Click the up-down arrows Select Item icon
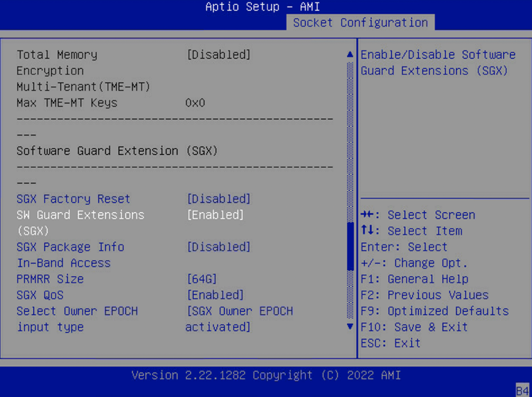Image resolution: width=532 pixels, height=397 pixels. click(367, 231)
